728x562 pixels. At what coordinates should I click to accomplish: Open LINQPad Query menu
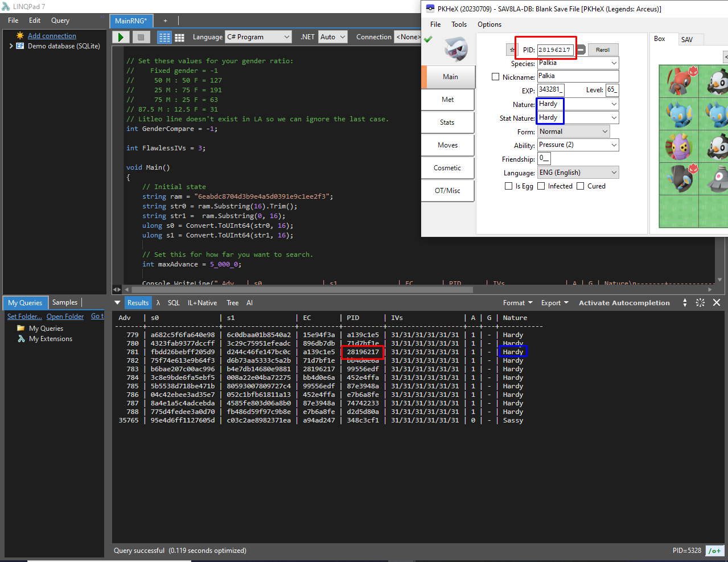point(60,20)
